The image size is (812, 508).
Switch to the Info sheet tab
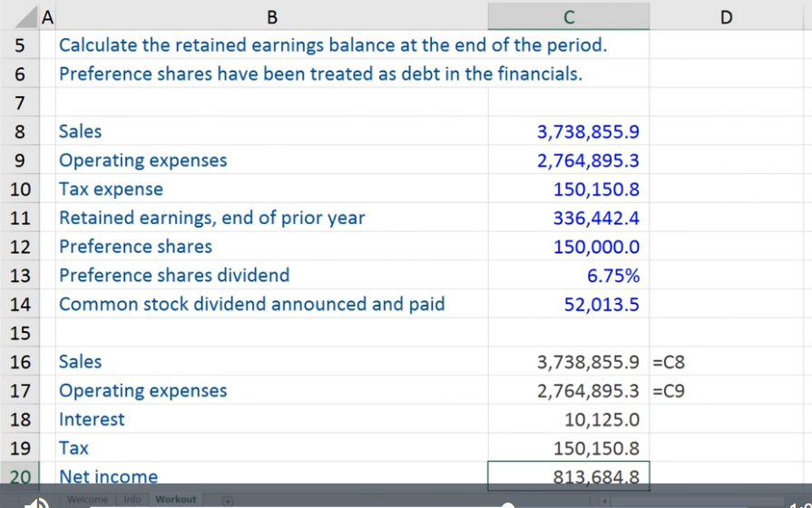[x=132, y=499]
